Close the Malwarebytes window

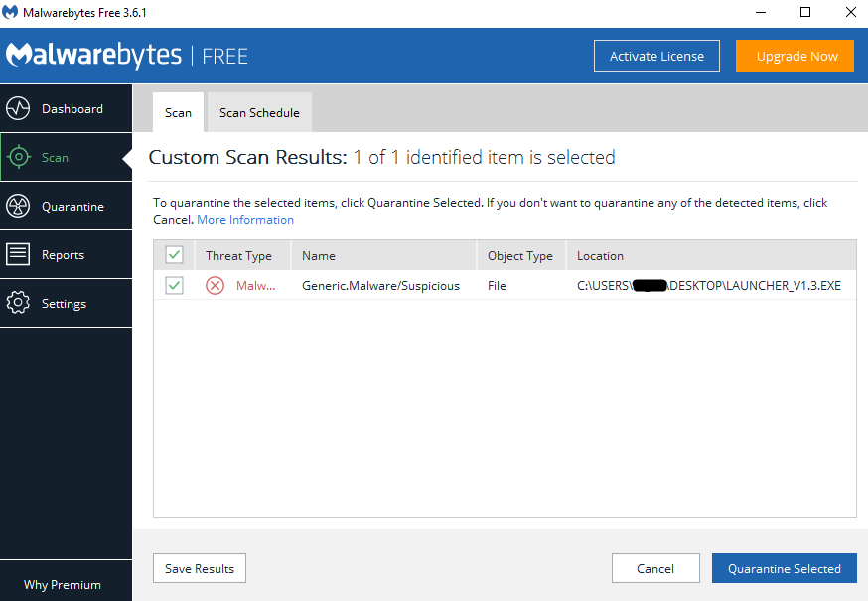(x=851, y=12)
